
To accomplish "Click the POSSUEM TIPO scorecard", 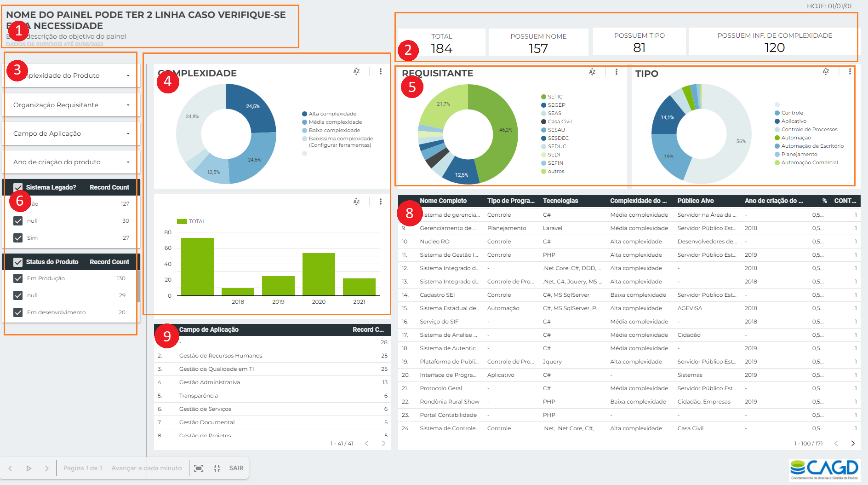I will point(640,42).
